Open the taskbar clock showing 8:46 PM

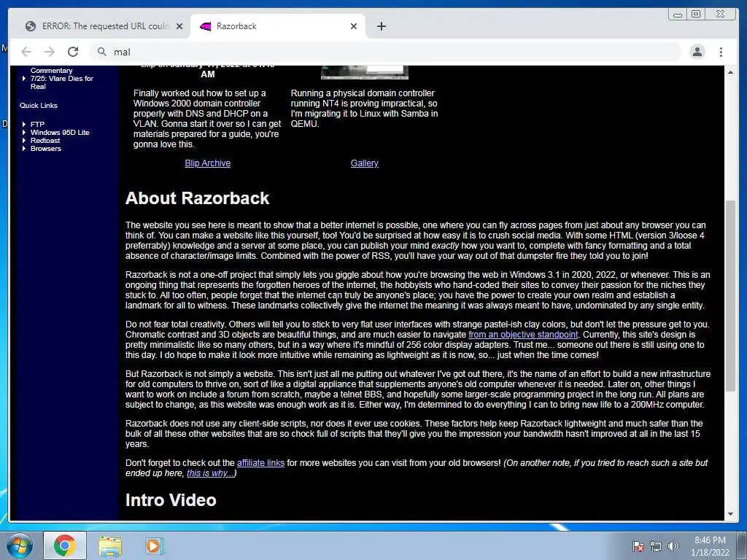pyautogui.click(x=710, y=546)
